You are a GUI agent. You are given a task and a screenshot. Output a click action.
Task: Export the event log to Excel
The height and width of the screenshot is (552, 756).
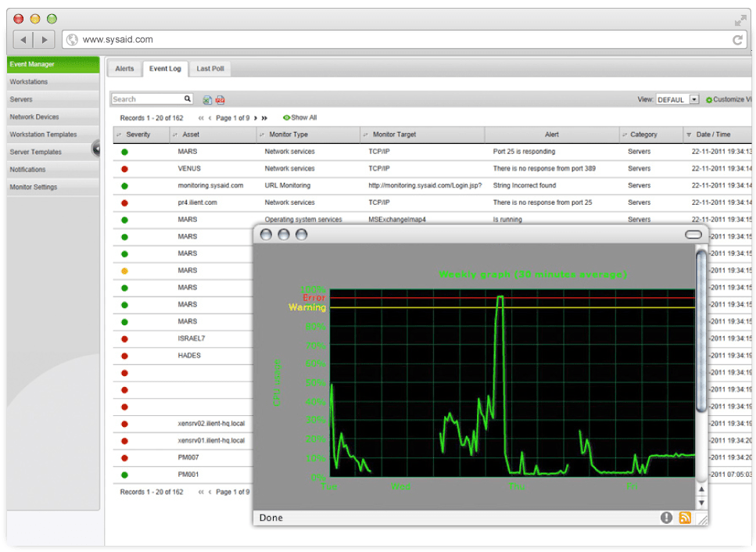pyautogui.click(x=207, y=100)
